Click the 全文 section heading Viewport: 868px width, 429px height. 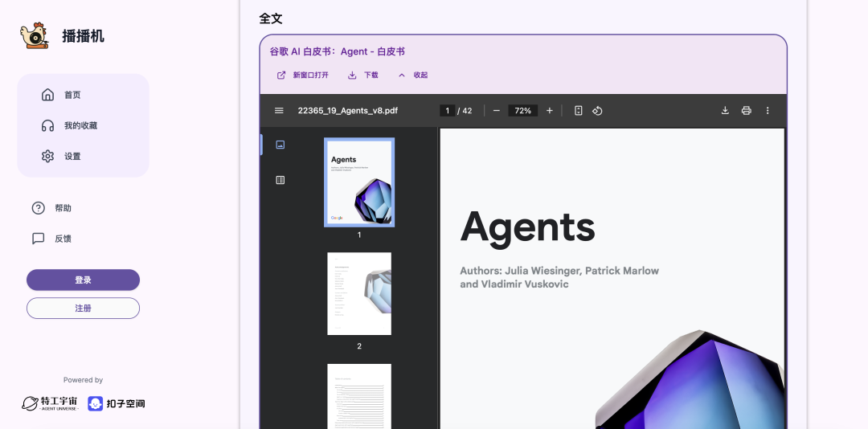[271, 18]
